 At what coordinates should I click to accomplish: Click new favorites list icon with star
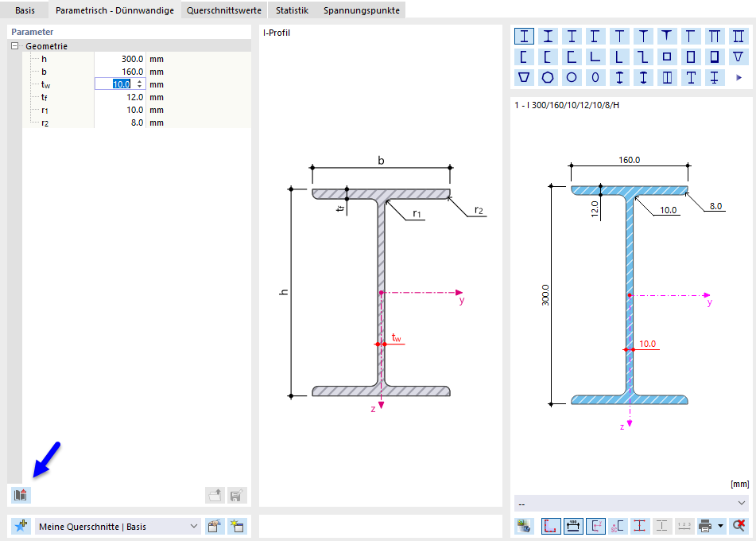237,526
